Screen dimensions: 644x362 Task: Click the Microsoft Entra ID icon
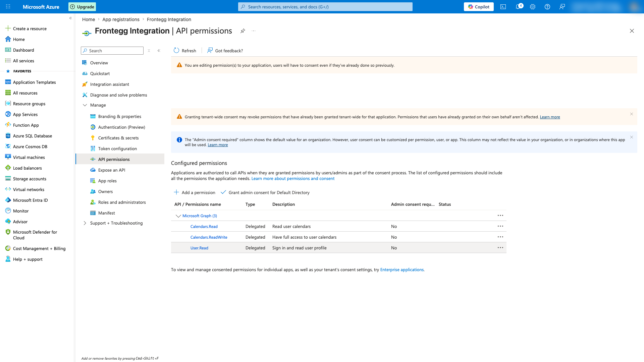(8, 200)
